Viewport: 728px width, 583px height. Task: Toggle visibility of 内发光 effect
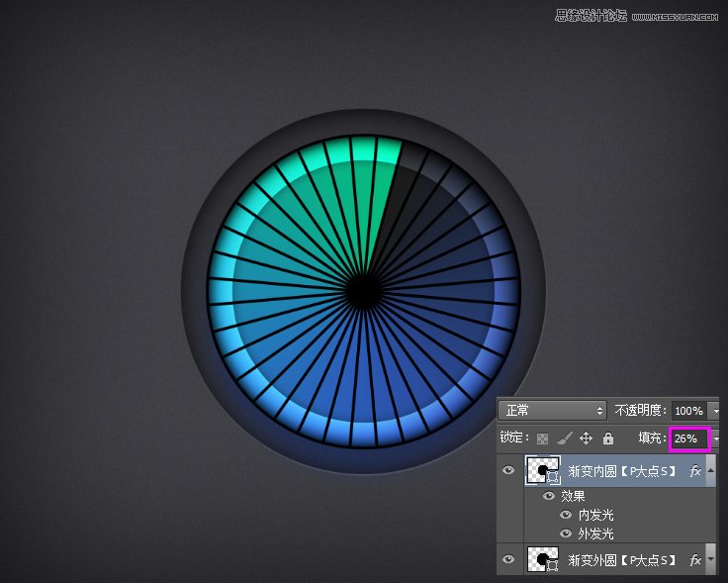point(566,515)
